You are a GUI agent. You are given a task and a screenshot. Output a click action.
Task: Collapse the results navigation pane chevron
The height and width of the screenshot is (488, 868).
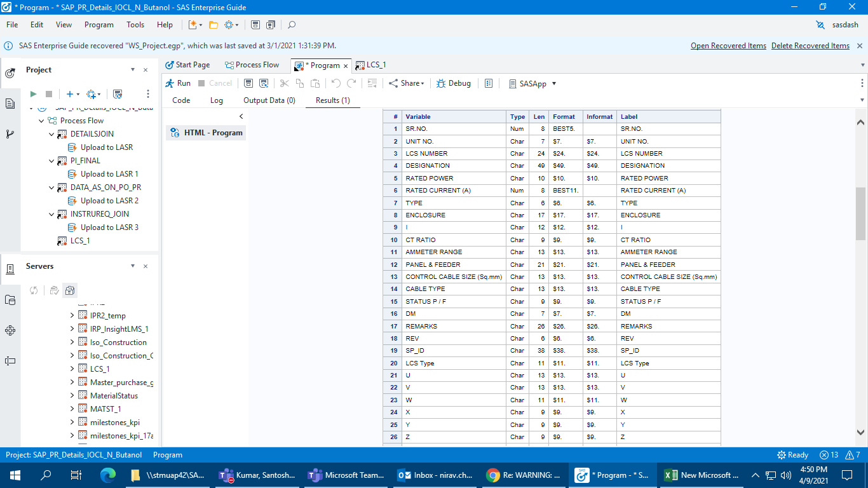(241, 116)
